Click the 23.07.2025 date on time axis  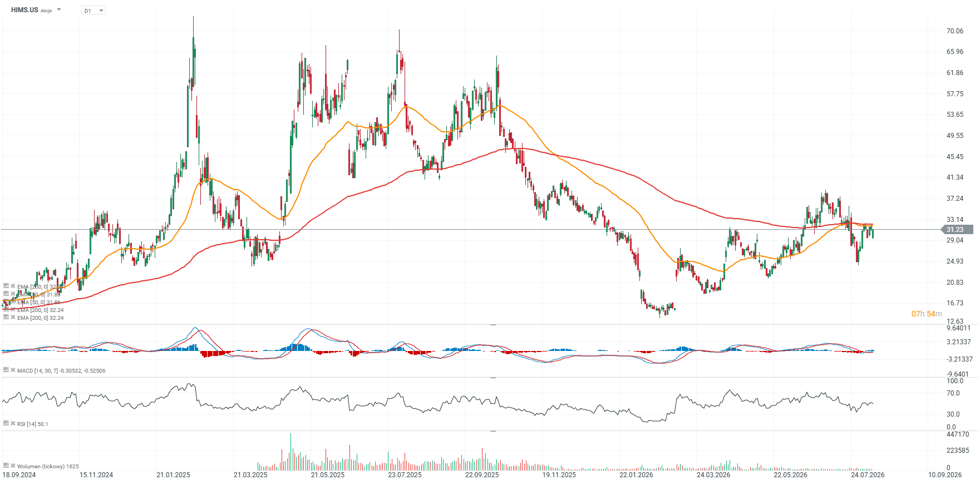coord(405,475)
